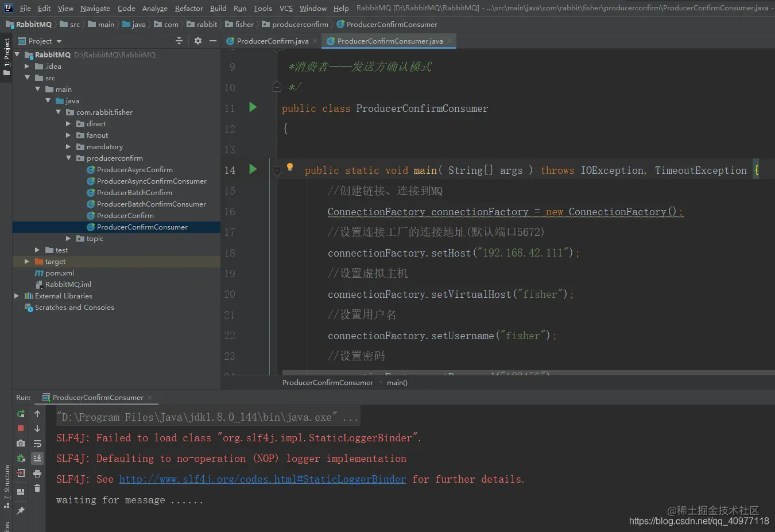Viewport: 775px width, 532px height.
Task: Select the ProducerConfirm class in the project tree
Action: 125,215
